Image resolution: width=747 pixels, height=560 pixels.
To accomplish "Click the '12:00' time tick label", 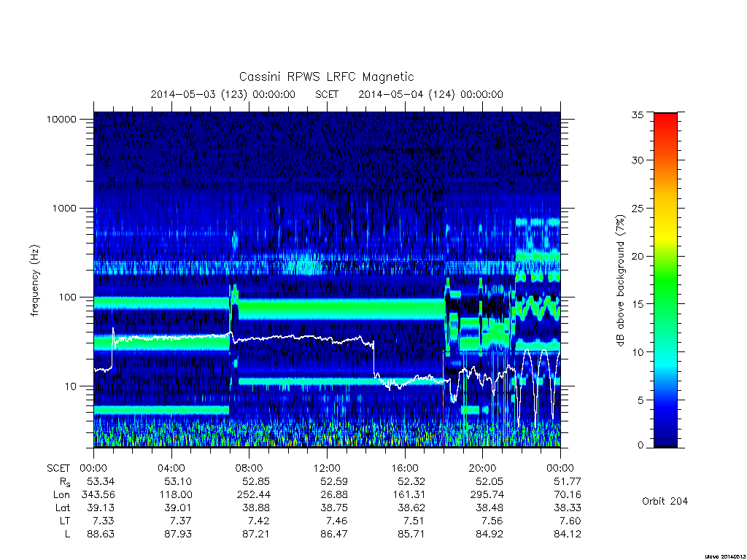I will pyautogui.click(x=327, y=468).
